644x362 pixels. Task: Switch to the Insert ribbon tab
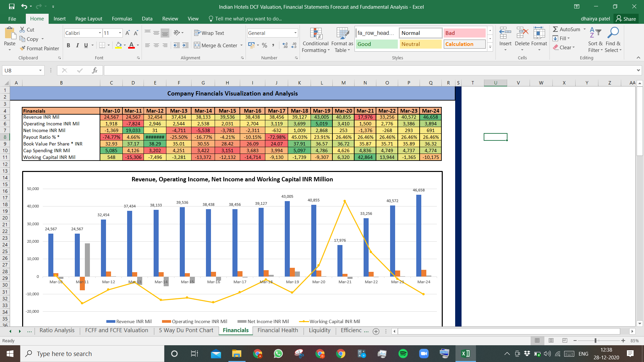59,19
